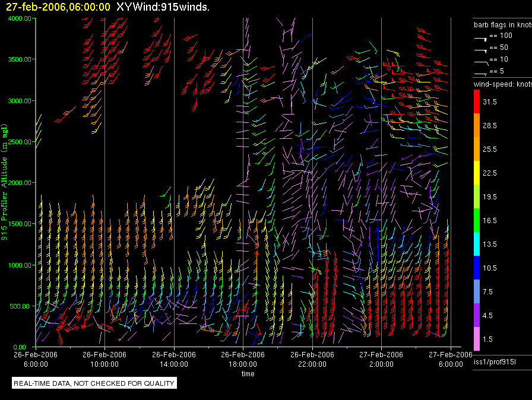
Task: Click the 4000.00 altitude axis label
Action: click(x=20, y=18)
